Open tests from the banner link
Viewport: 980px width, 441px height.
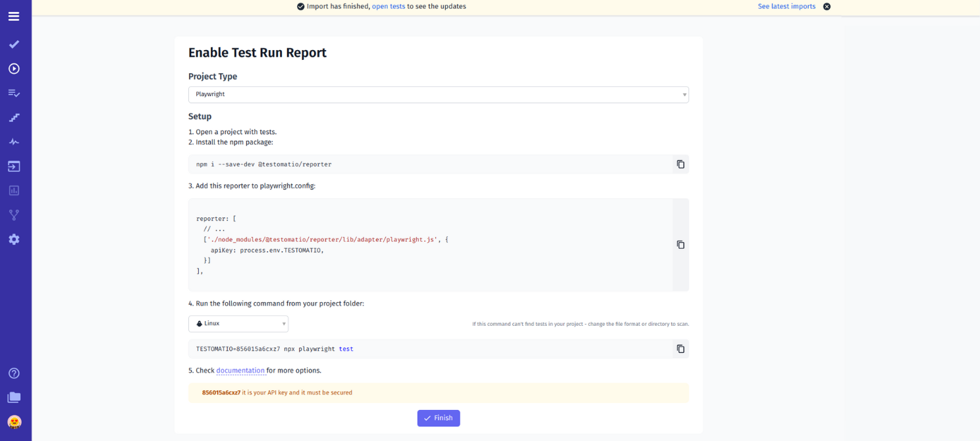click(x=388, y=6)
